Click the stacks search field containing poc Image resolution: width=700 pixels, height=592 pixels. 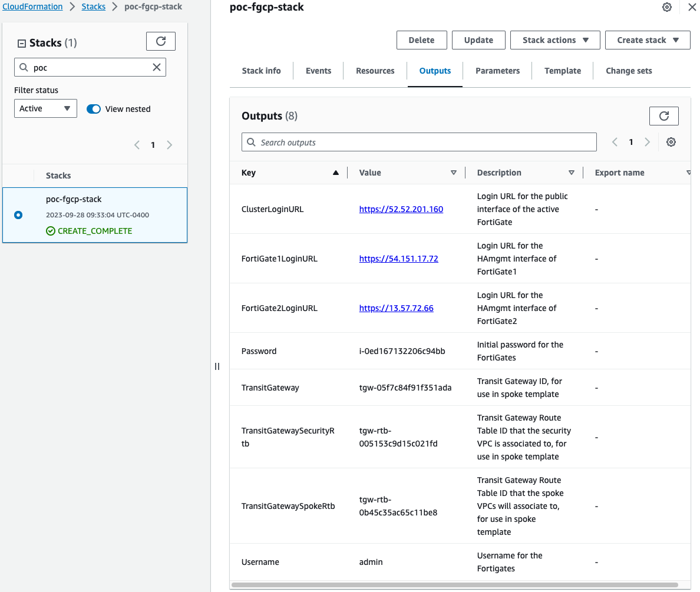[x=90, y=67]
